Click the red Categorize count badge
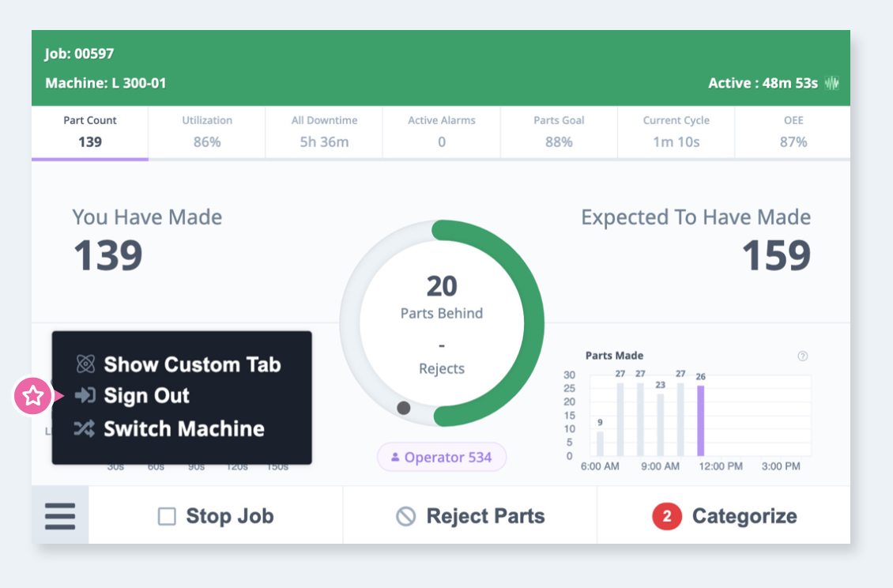This screenshot has width=893, height=588. tap(667, 517)
